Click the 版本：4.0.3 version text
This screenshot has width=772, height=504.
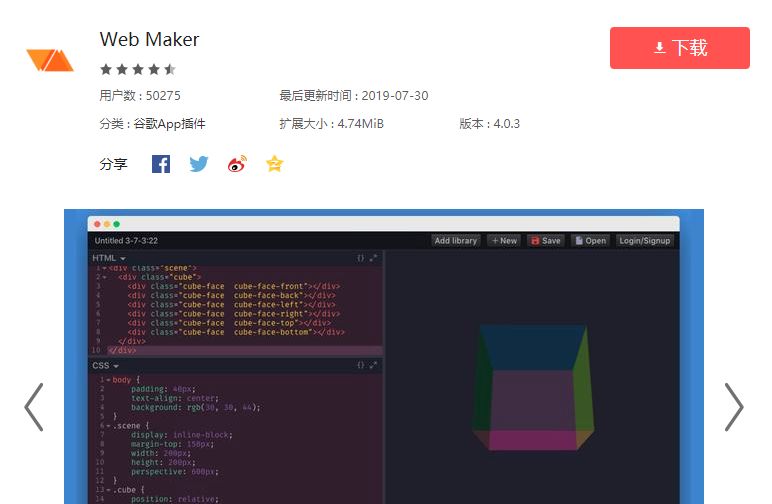click(489, 124)
